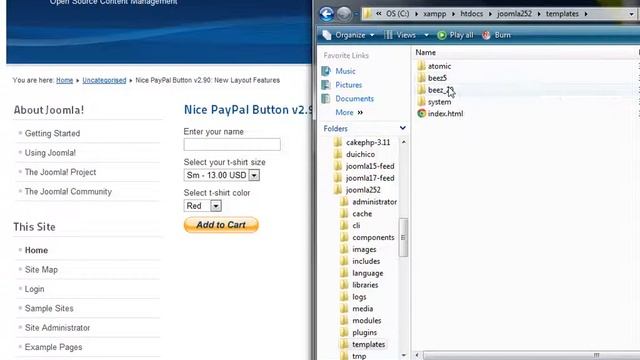Open the Site Map link
The image size is (640, 360).
pos(41,269)
